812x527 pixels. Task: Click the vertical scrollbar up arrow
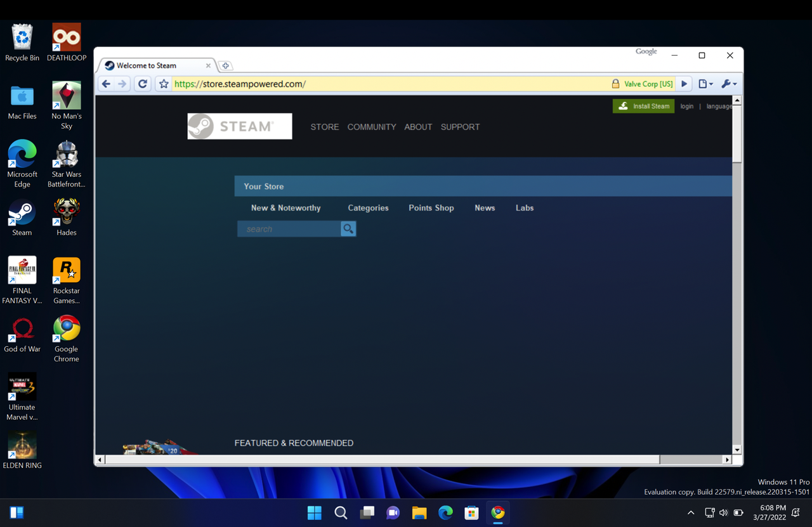tap(737, 100)
